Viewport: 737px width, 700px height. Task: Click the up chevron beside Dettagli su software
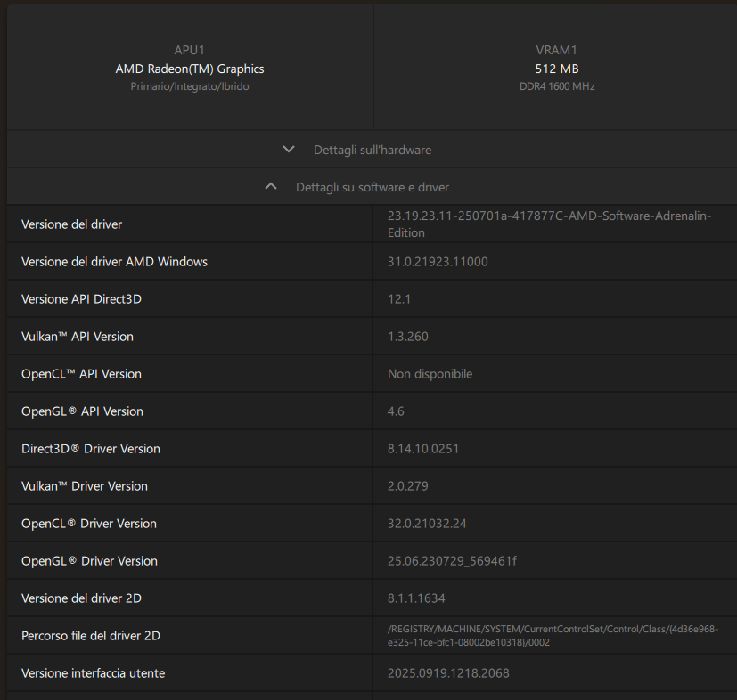[271, 187]
